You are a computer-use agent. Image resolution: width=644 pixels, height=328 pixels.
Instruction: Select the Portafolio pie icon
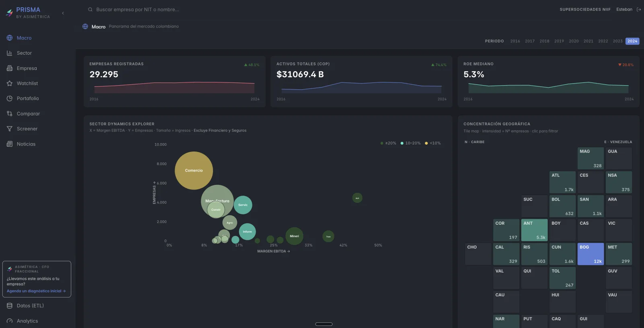(10, 98)
